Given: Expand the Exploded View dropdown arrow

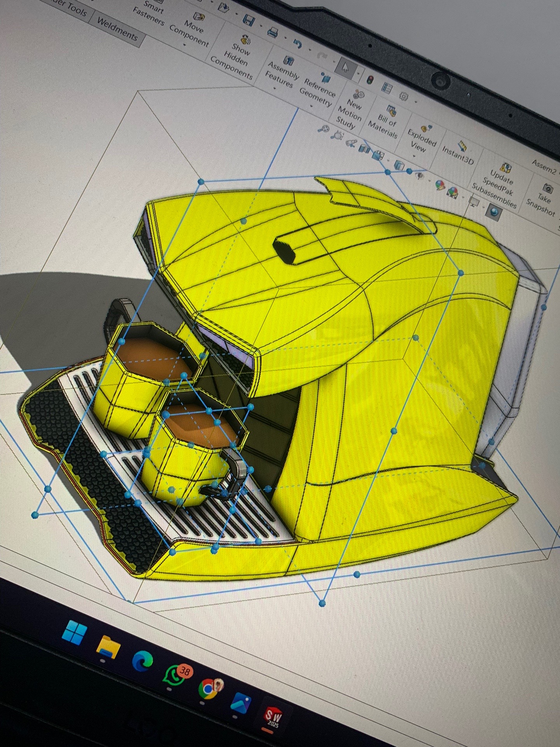Looking at the screenshot, I should [x=414, y=156].
